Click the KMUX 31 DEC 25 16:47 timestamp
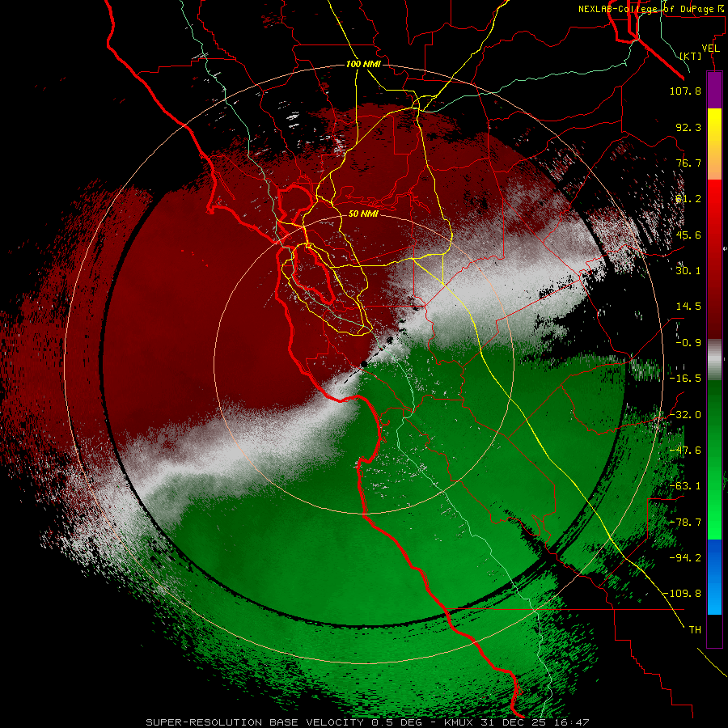 click(516, 722)
